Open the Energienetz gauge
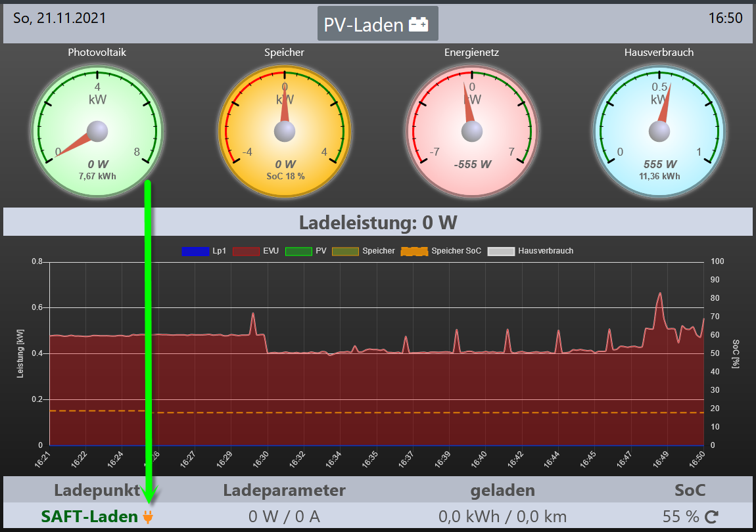This screenshot has height=532, width=756. point(471,131)
